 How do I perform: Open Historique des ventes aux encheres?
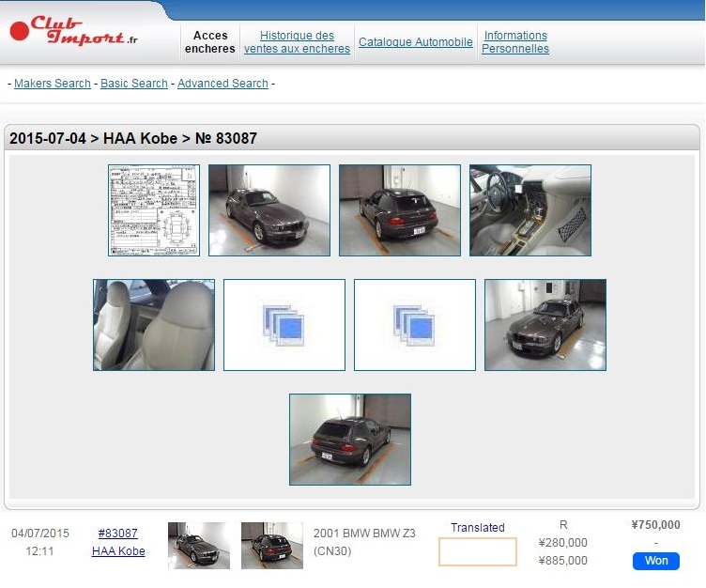297,42
